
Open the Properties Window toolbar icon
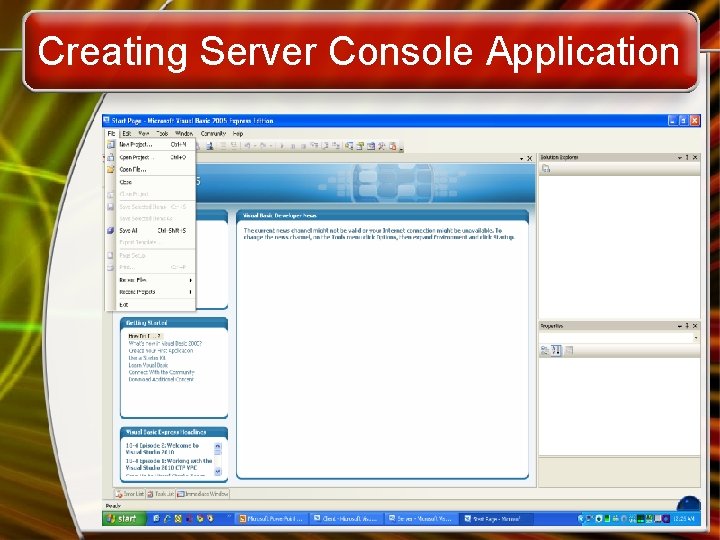click(360, 146)
